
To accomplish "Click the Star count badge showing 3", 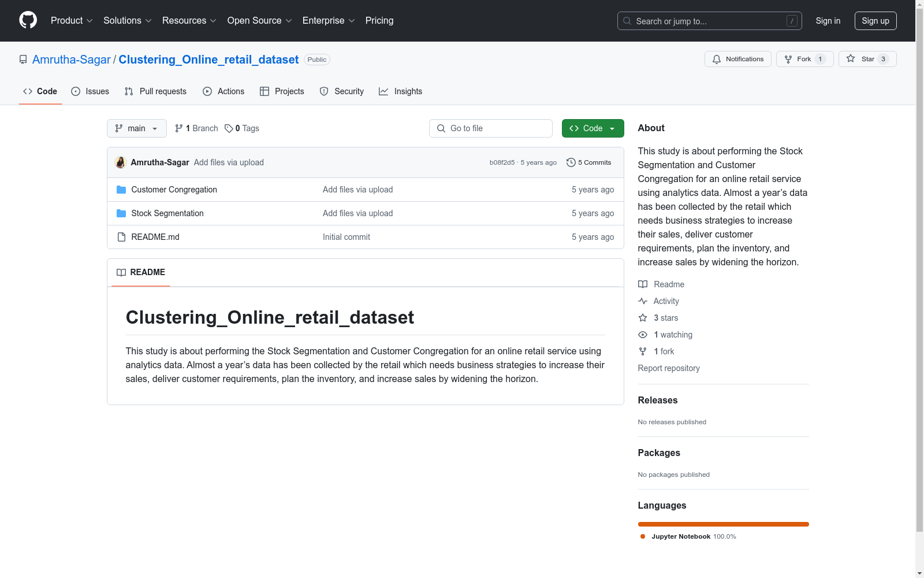I will click(883, 59).
